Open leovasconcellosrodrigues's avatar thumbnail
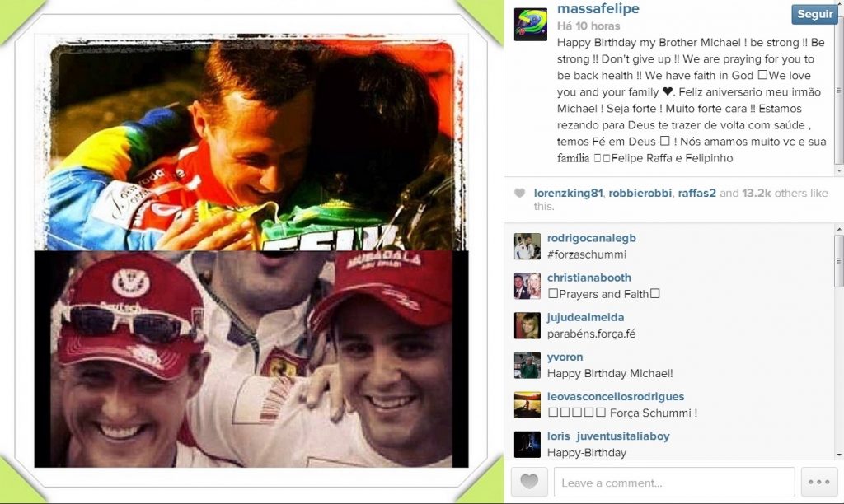The height and width of the screenshot is (504, 844). pos(527,405)
